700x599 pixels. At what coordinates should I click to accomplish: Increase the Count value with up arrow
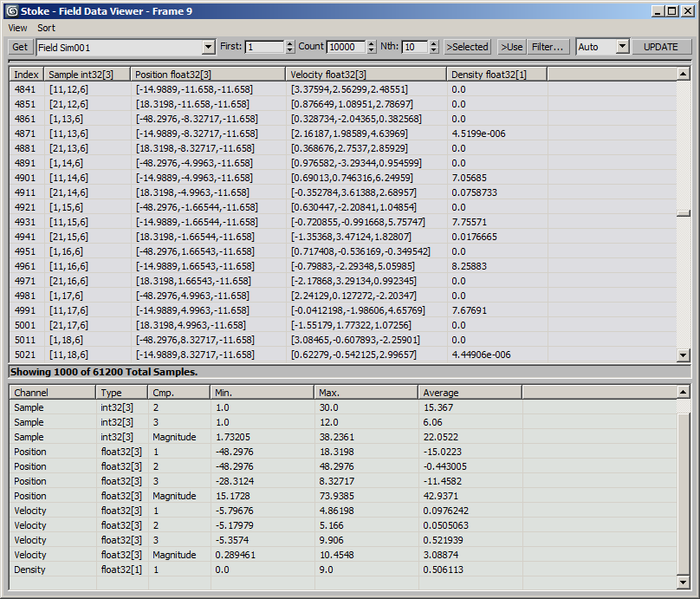(372, 43)
